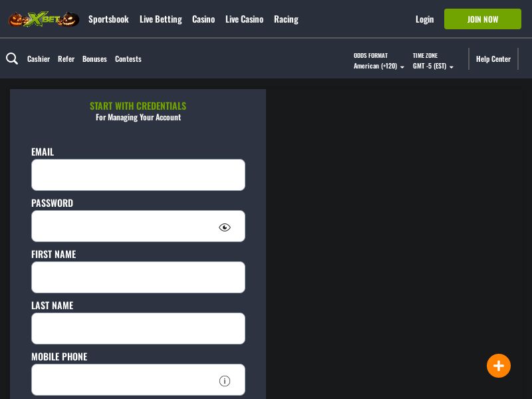View the Bonuses page
The image size is (532, 399).
click(x=94, y=59)
